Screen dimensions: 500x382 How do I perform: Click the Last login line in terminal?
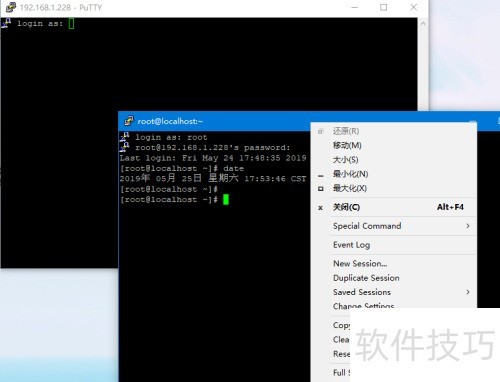(x=213, y=158)
